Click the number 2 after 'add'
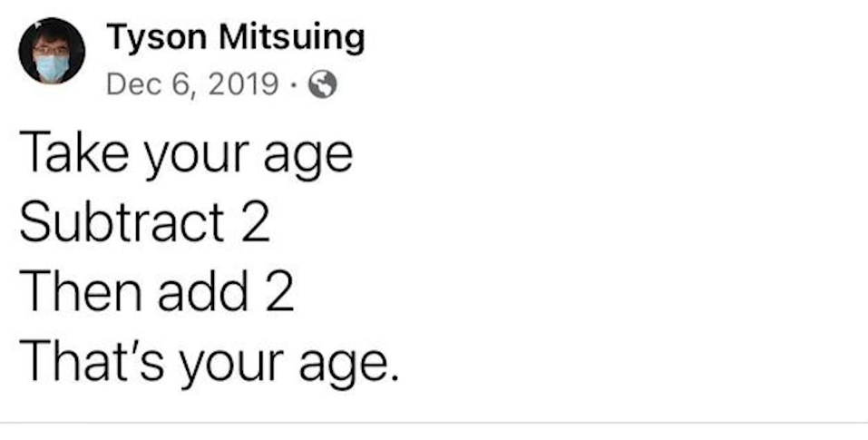 (280, 292)
